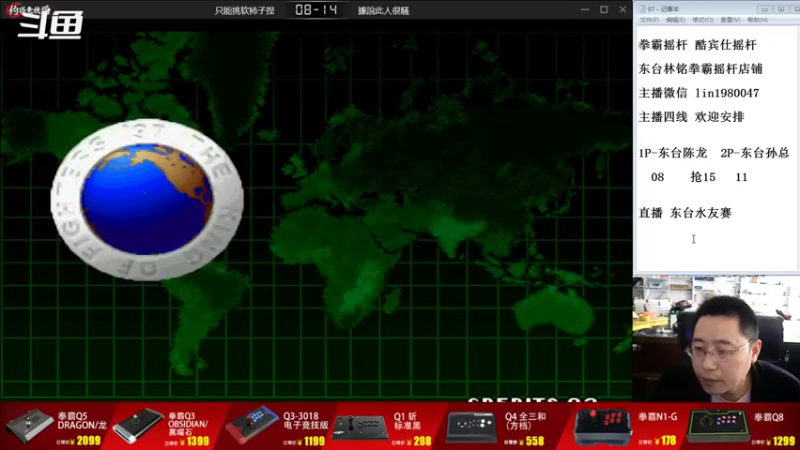Image resolution: width=800 pixels, height=450 pixels.
Task: Open the 格式(O) menu in Notepad
Action: [x=703, y=20]
